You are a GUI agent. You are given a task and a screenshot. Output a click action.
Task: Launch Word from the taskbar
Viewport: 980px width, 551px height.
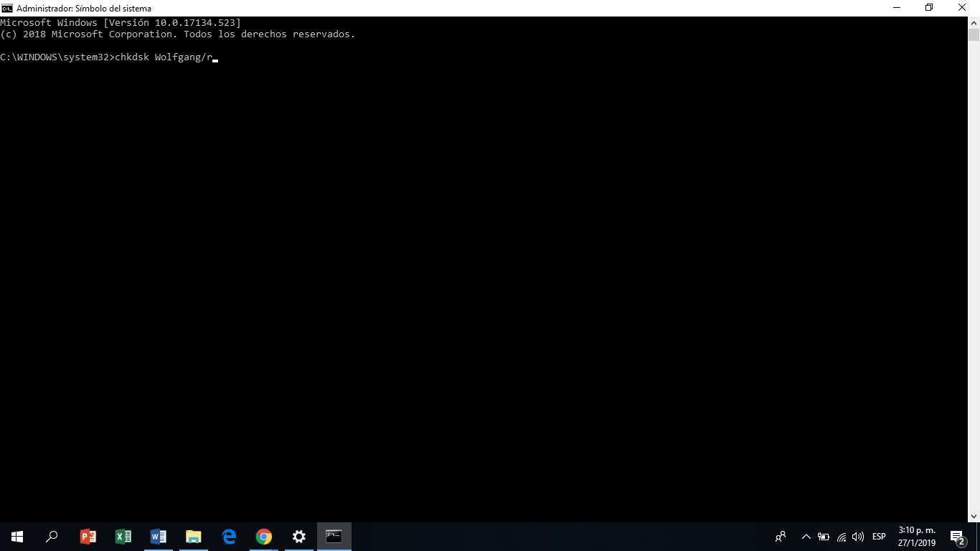click(x=158, y=536)
